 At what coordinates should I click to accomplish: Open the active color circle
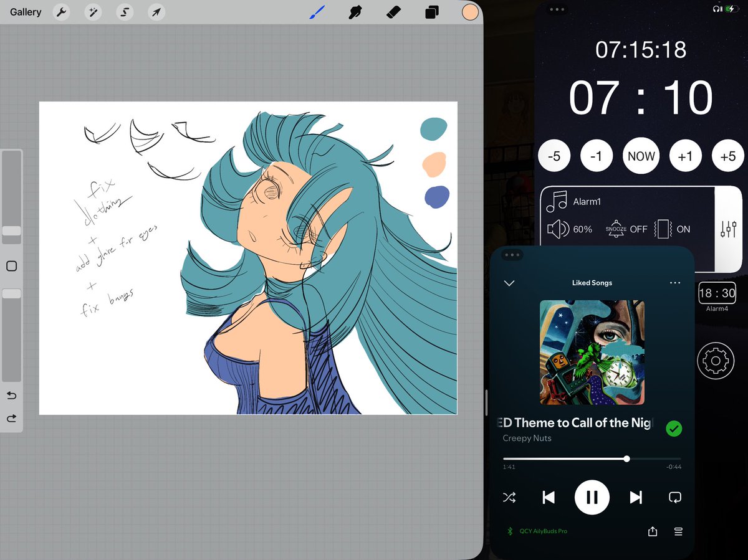pyautogui.click(x=470, y=12)
